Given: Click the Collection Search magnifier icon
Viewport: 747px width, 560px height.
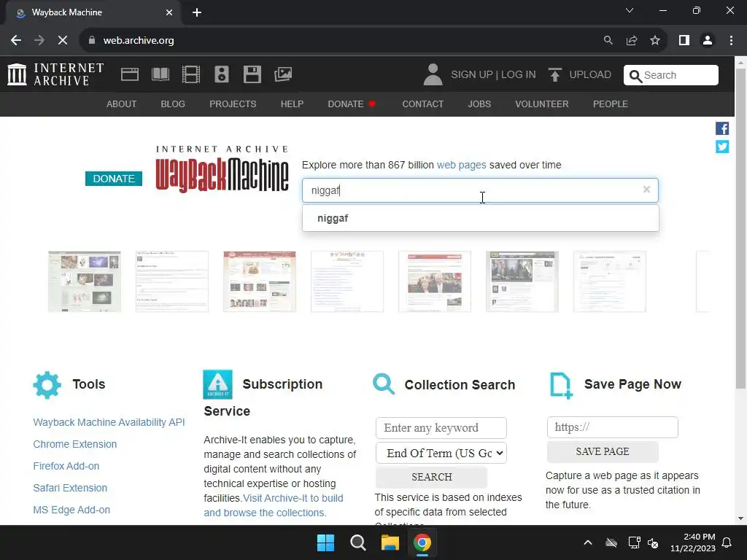Looking at the screenshot, I should pyautogui.click(x=384, y=384).
